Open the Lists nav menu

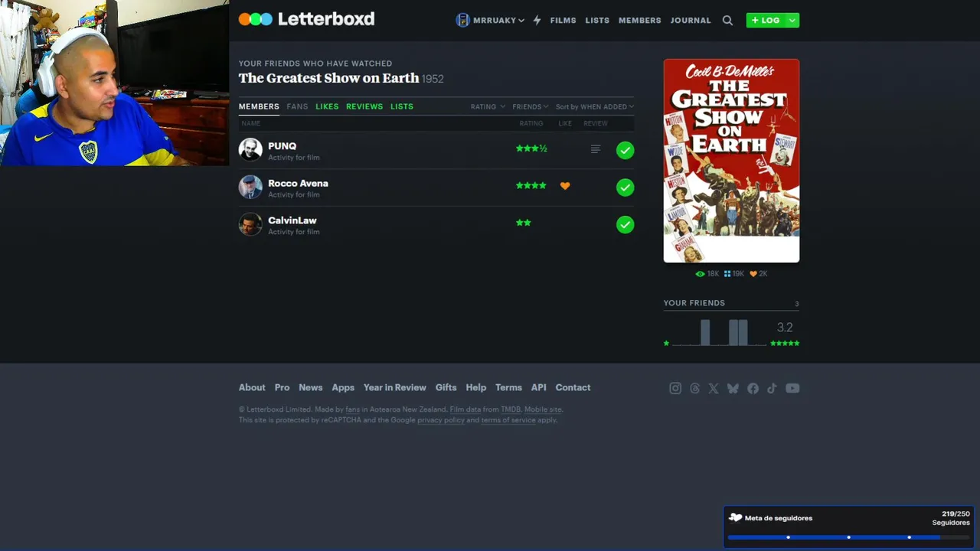(597, 21)
